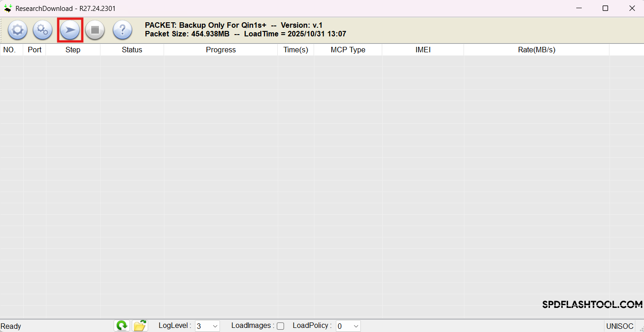Open the LogLevel dropdown

(215, 326)
